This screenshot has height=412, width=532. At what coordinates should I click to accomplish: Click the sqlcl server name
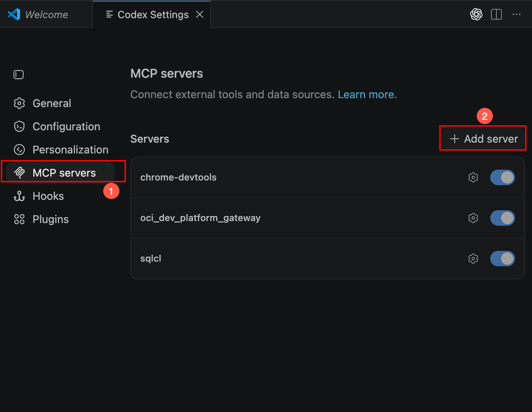pos(151,259)
